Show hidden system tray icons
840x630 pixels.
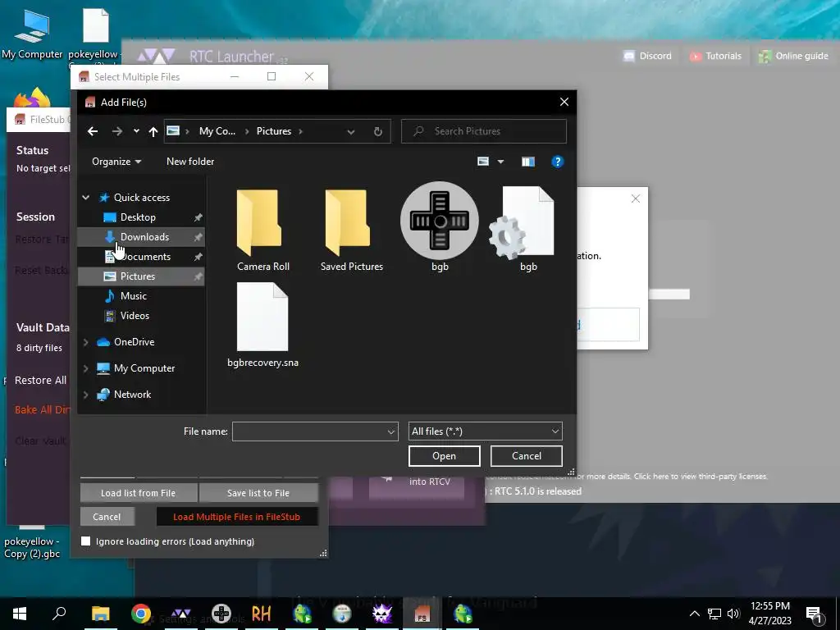click(x=694, y=614)
